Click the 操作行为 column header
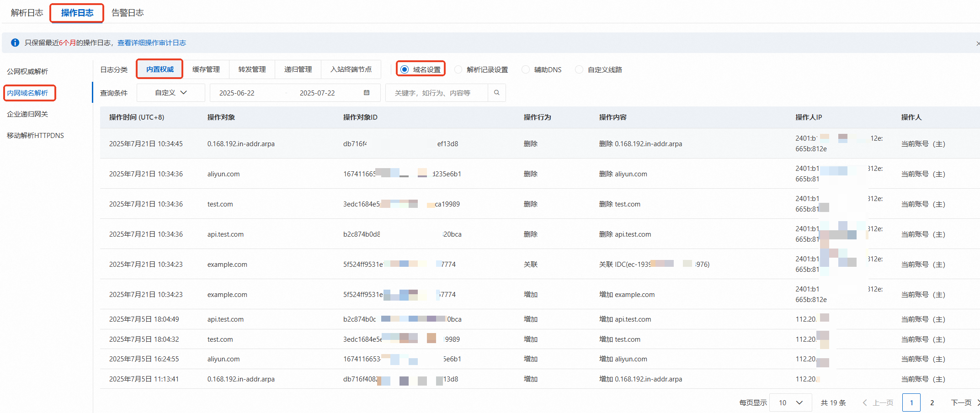This screenshot has width=980, height=413. click(x=537, y=117)
